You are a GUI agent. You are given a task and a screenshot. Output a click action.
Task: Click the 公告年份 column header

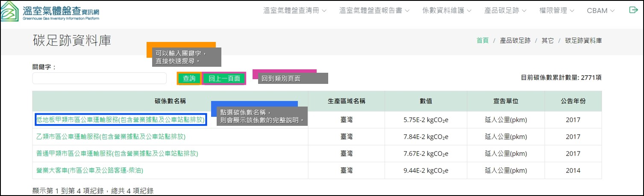click(x=573, y=101)
